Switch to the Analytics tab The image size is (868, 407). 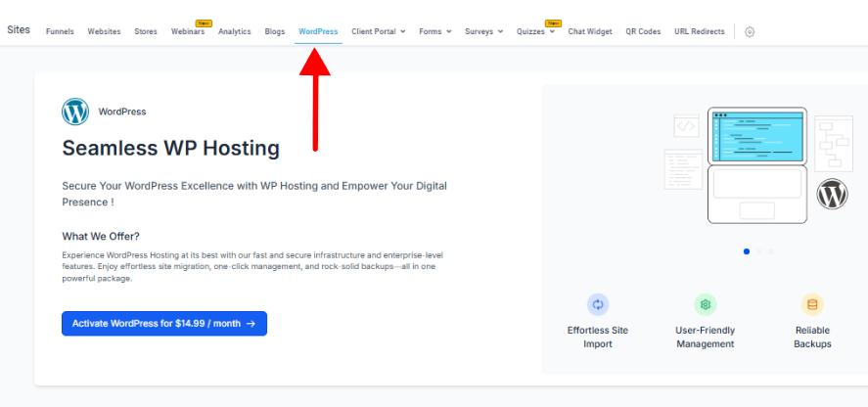(235, 31)
